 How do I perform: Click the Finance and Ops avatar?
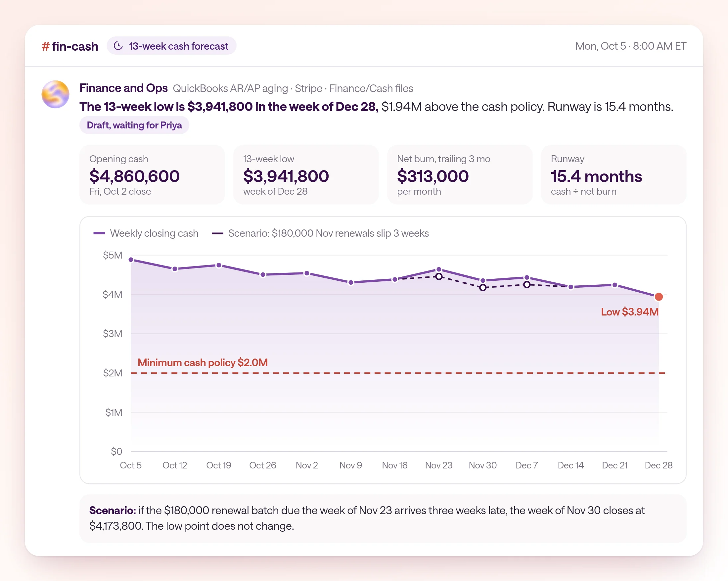(55, 94)
